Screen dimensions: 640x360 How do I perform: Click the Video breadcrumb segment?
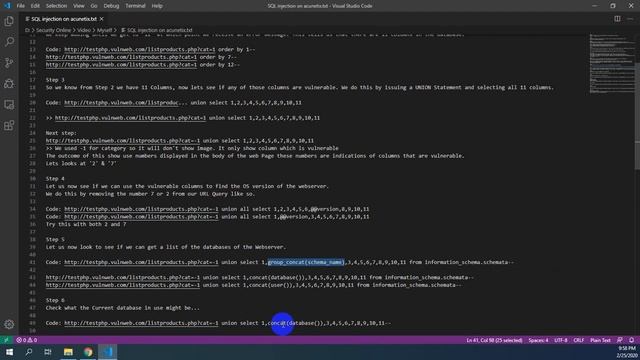coord(84,30)
